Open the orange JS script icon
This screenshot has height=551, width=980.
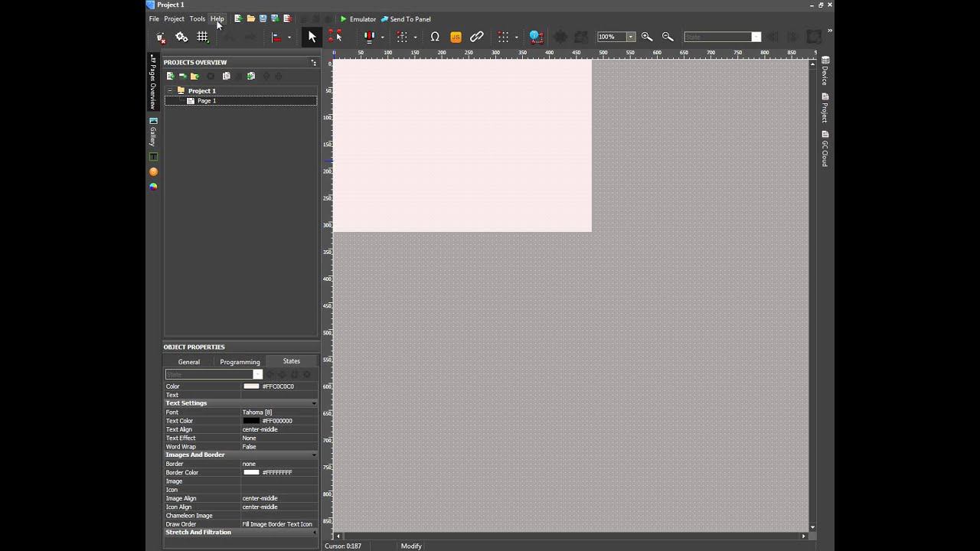click(x=456, y=37)
